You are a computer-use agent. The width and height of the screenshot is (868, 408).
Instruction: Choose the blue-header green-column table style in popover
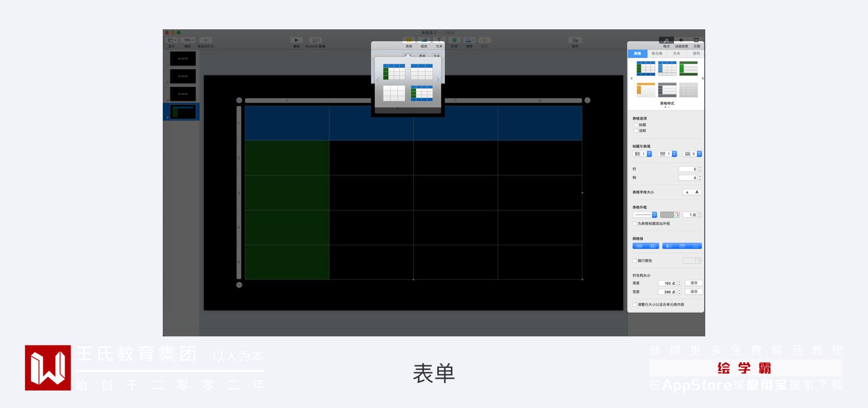click(x=394, y=72)
